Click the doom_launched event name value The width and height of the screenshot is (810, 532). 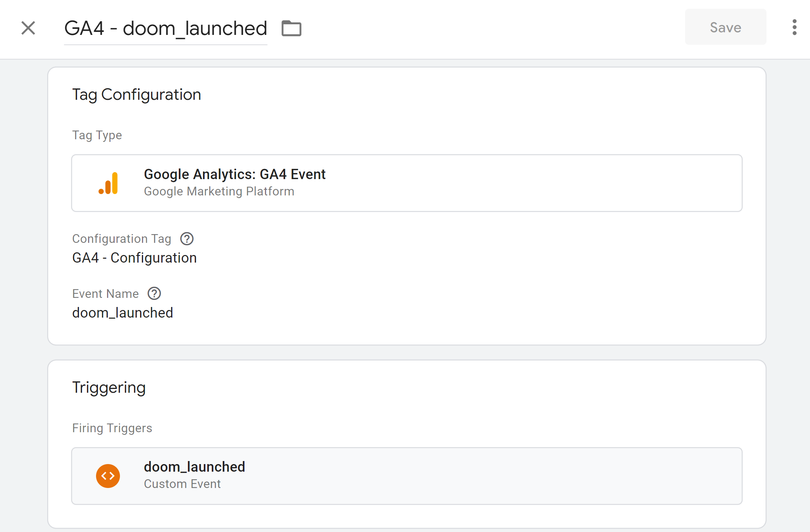[122, 312]
